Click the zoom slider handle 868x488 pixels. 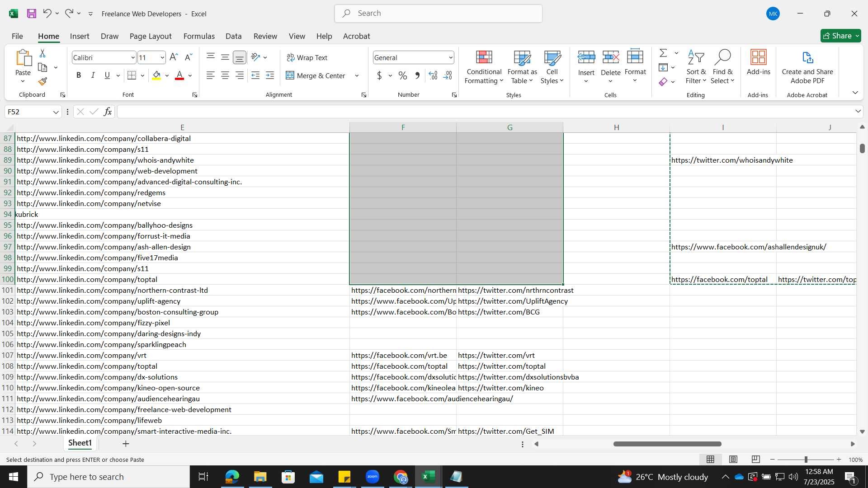pyautogui.click(x=806, y=459)
